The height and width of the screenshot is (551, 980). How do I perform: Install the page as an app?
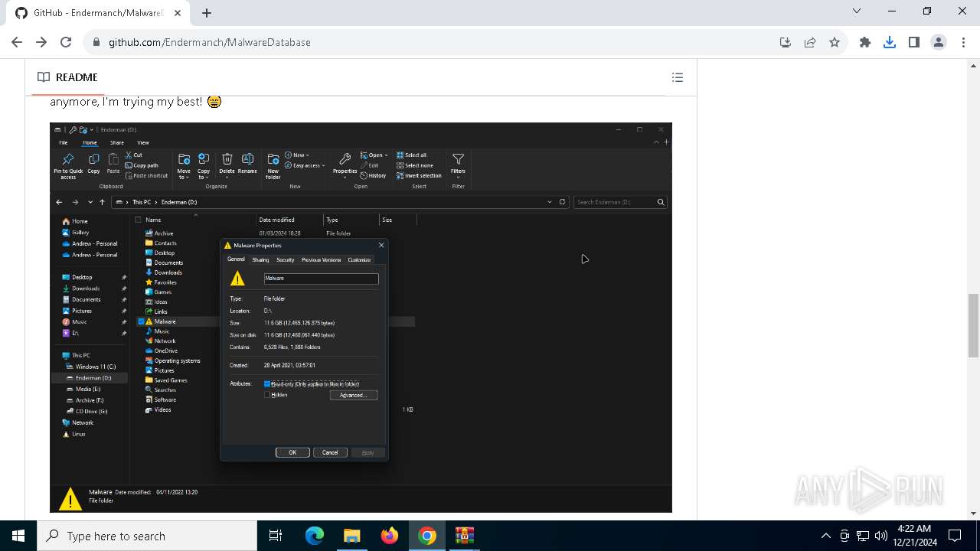tap(786, 42)
